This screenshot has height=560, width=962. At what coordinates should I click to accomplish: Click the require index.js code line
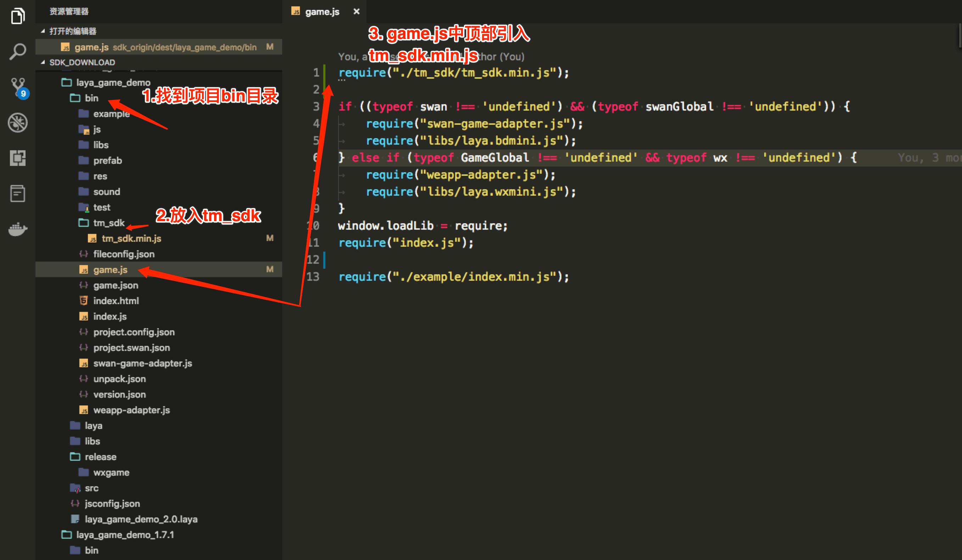tap(406, 242)
